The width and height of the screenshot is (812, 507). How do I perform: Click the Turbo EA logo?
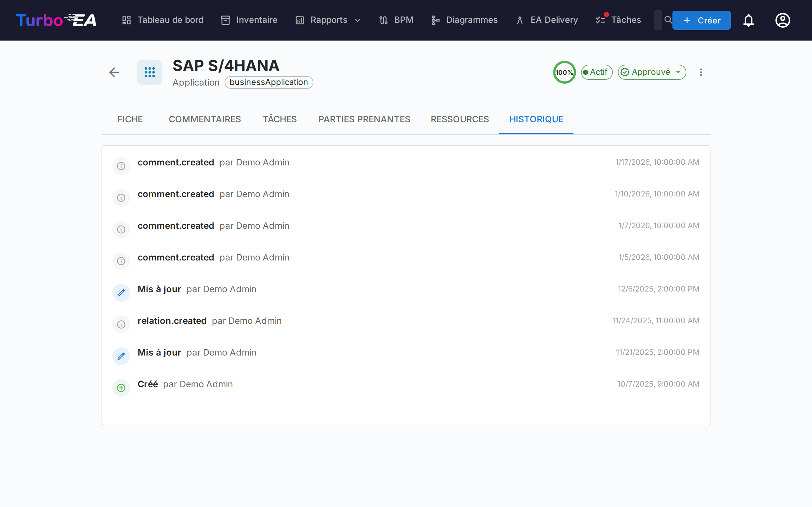pos(56,20)
